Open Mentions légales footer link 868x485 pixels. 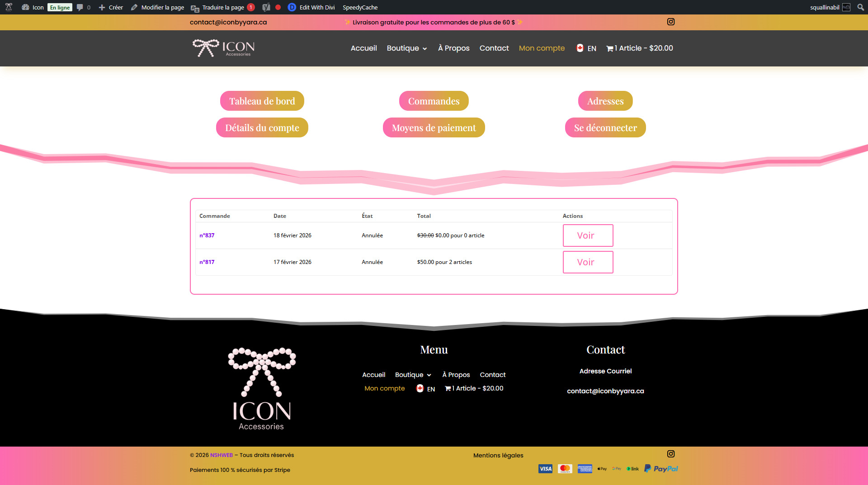[x=498, y=455]
